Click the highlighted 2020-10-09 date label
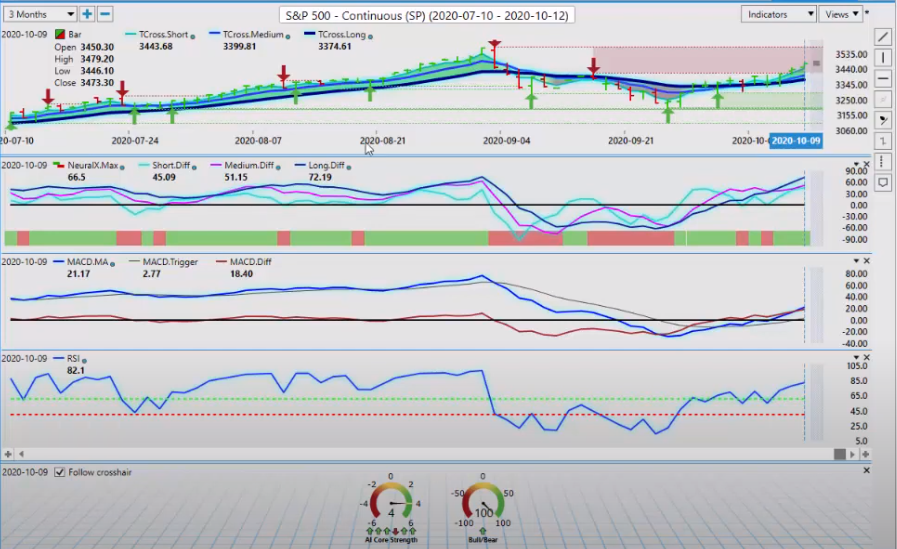 pos(796,141)
